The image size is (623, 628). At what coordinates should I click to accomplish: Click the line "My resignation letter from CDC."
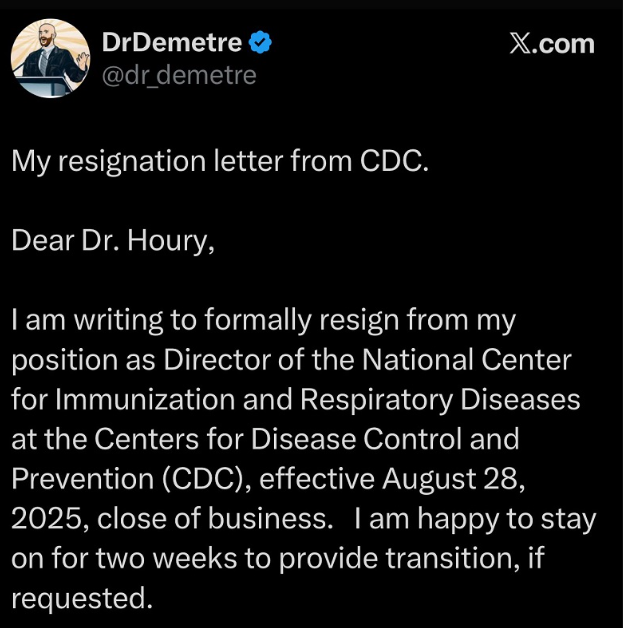click(x=220, y=162)
